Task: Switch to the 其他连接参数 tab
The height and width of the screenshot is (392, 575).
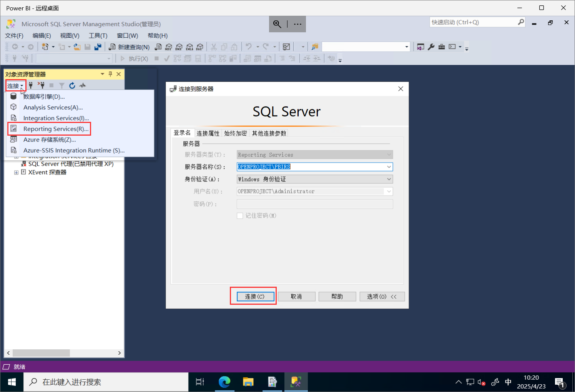Action: pyautogui.click(x=269, y=133)
